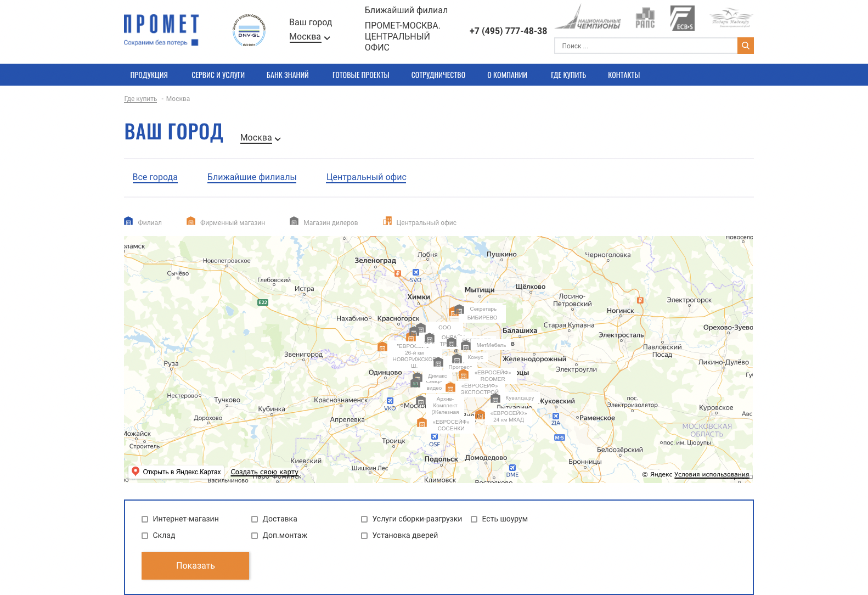Open the КОНТАКТЫ menu item
This screenshot has height=595, width=868.
(624, 75)
